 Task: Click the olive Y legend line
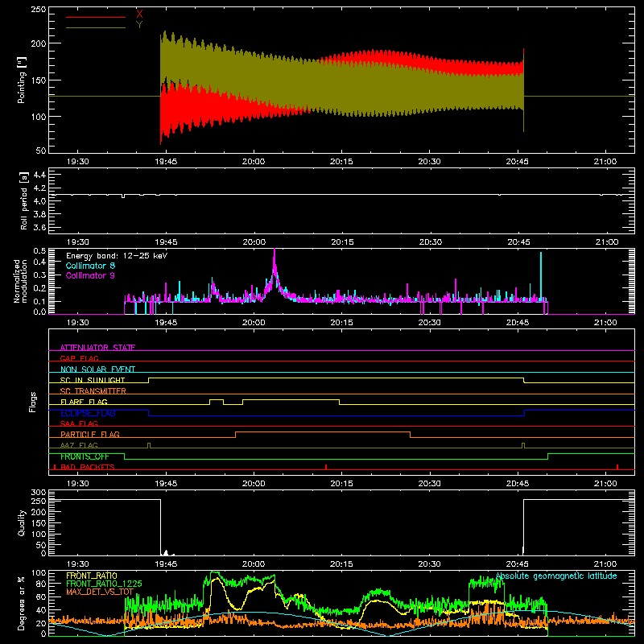[x=96, y=27]
